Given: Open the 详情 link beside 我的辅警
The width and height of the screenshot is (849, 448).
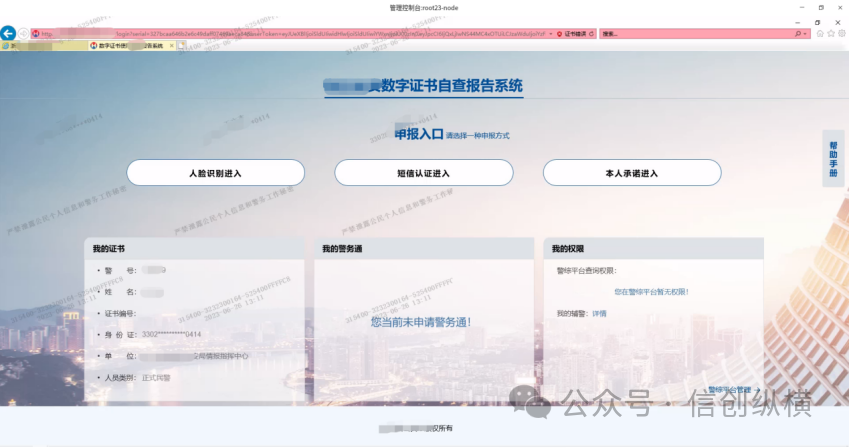Looking at the screenshot, I should point(599,314).
